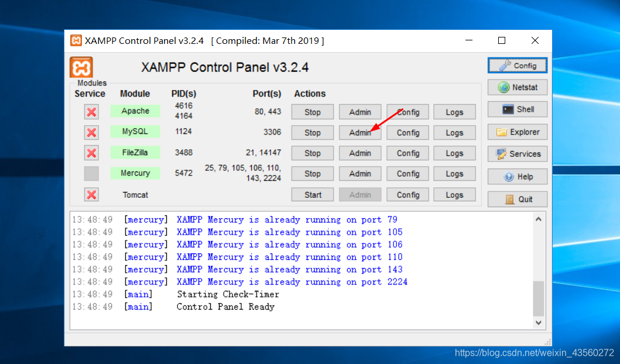The image size is (620, 364).
Task: Click FileZilla ports 21, 14147
Action: coord(263,153)
